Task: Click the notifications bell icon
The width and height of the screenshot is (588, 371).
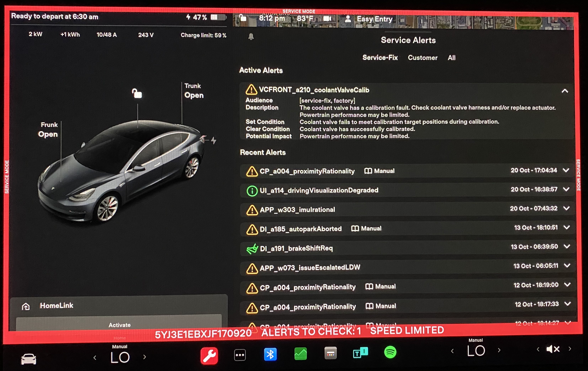Action: [x=251, y=37]
